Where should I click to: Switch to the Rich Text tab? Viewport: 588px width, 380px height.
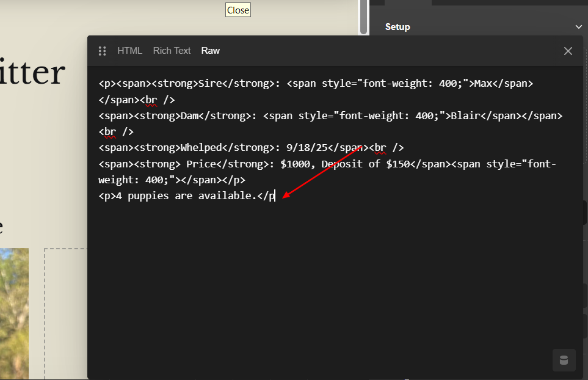172,51
